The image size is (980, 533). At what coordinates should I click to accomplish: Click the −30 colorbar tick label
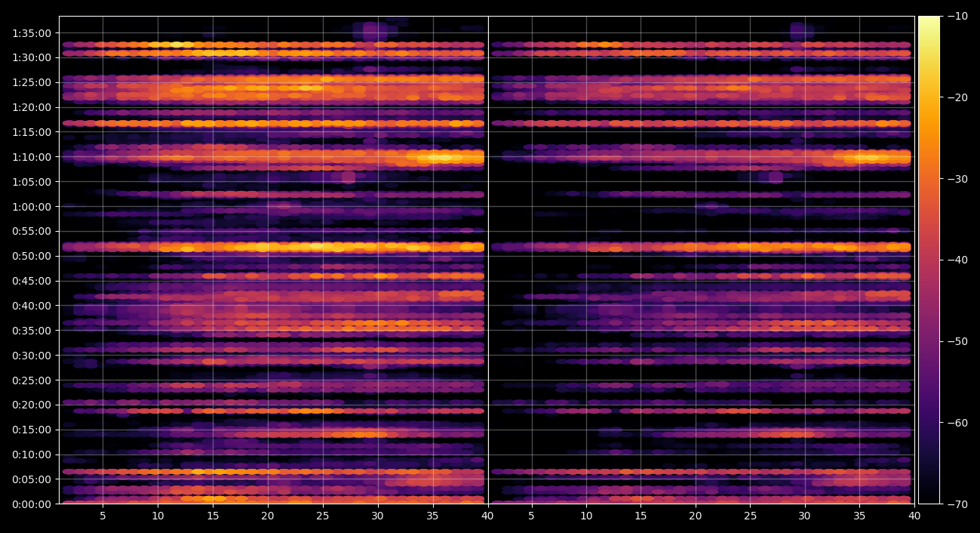point(957,179)
